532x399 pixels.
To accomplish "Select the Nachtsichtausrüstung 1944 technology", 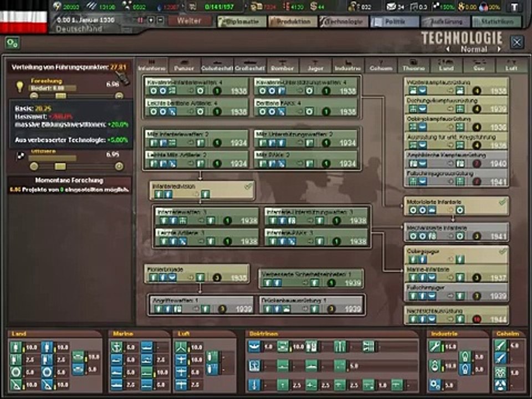I will (x=456, y=315).
